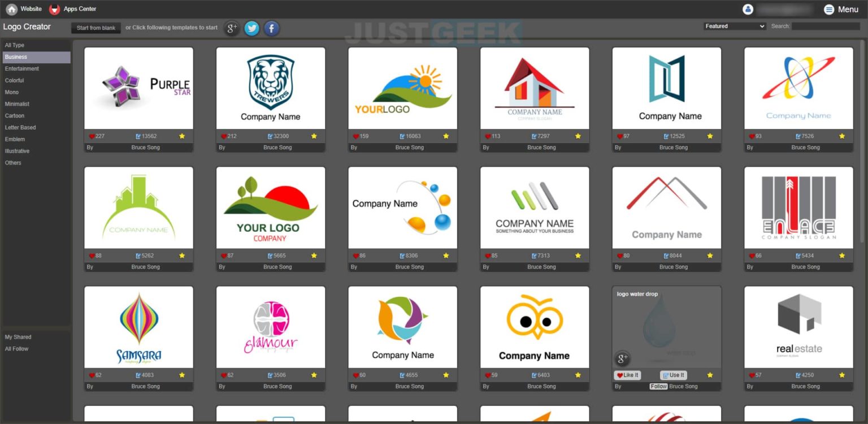Open the Featured sort dropdown
This screenshot has width=868, height=424.
click(x=735, y=26)
